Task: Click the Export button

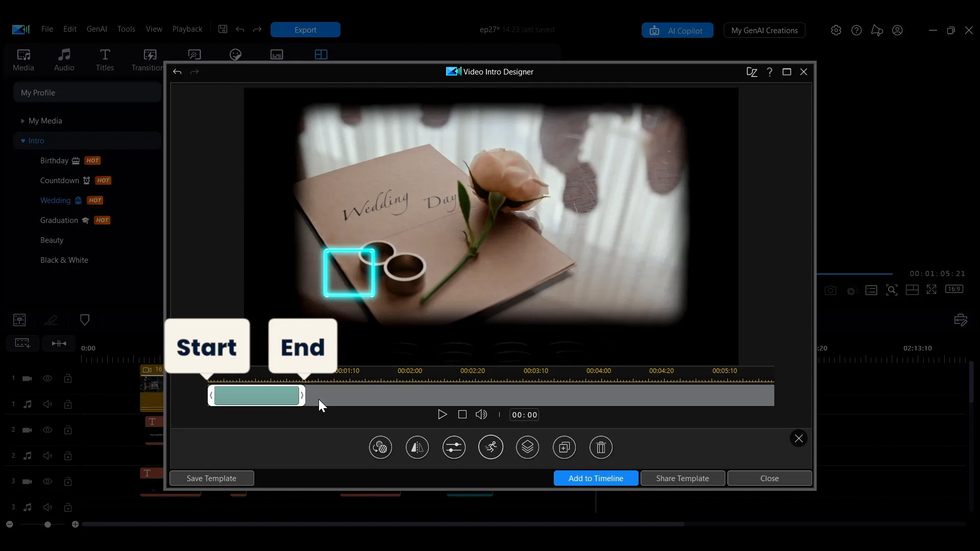Action: 305,30
